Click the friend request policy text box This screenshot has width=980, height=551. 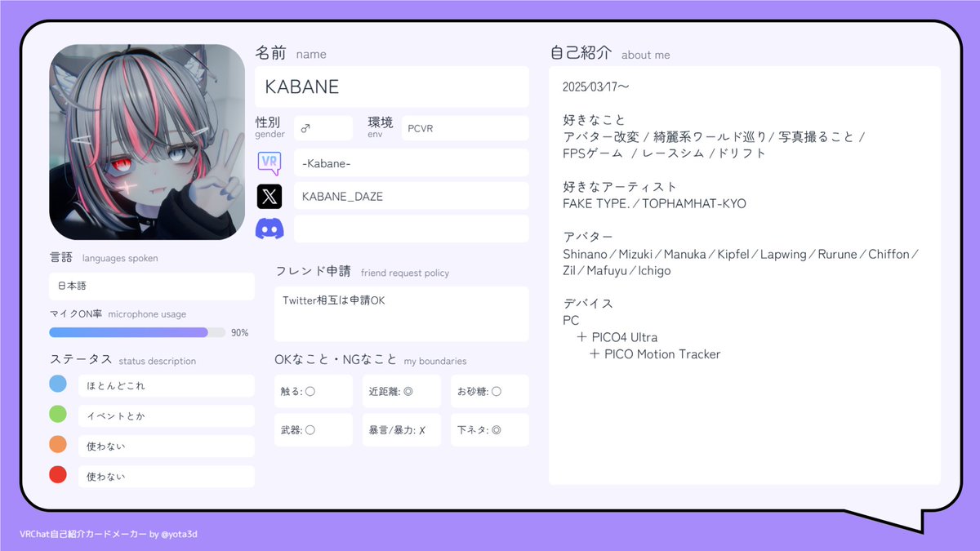[x=402, y=313]
